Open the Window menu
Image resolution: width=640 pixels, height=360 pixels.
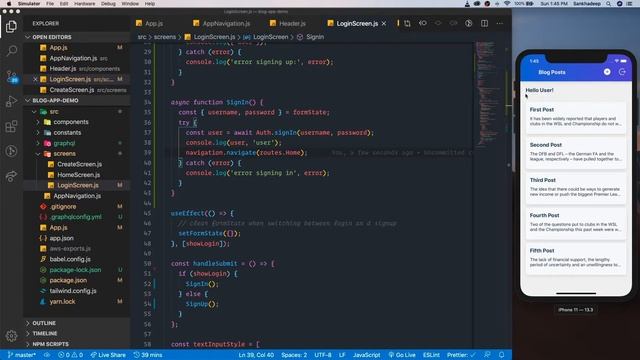point(130,4)
